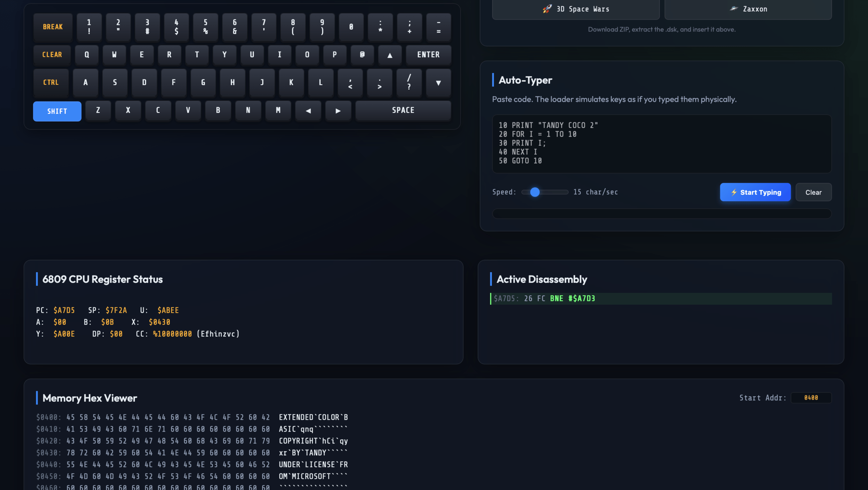Click the 4 $ key
868x490 pixels.
click(x=176, y=27)
